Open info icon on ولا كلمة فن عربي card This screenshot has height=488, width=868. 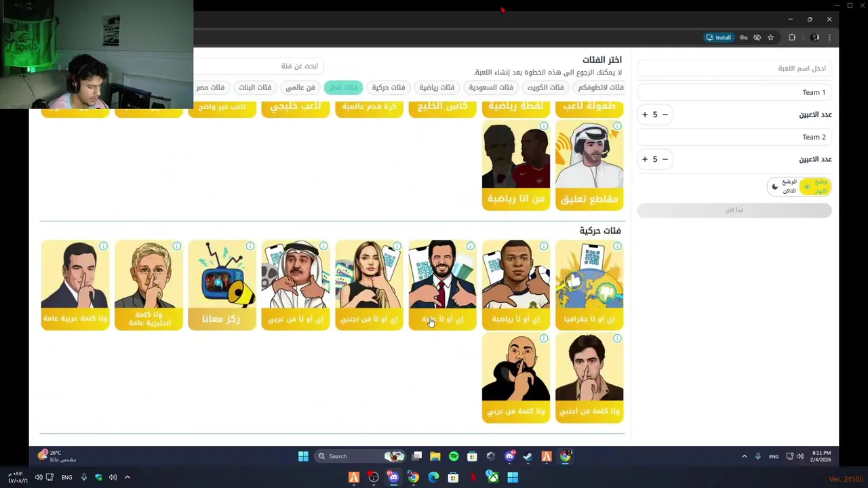[x=544, y=338]
